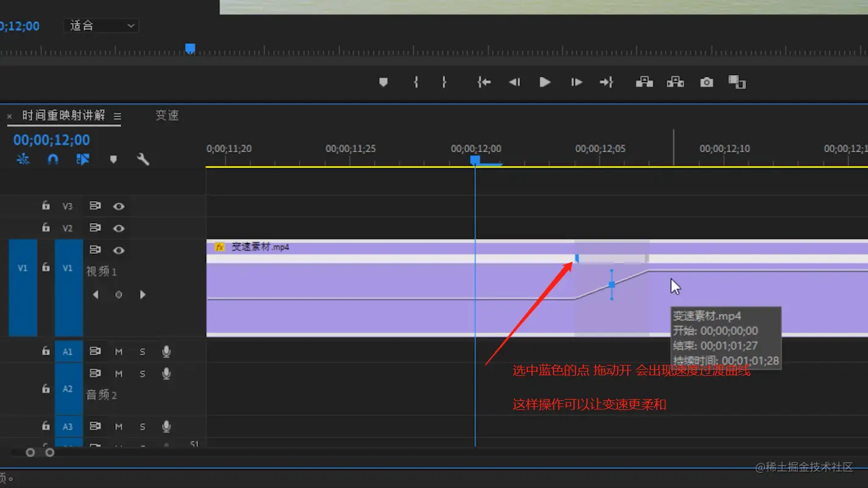Toggle the lock on track V3
This screenshot has width=868, height=488.
coord(46,206)
